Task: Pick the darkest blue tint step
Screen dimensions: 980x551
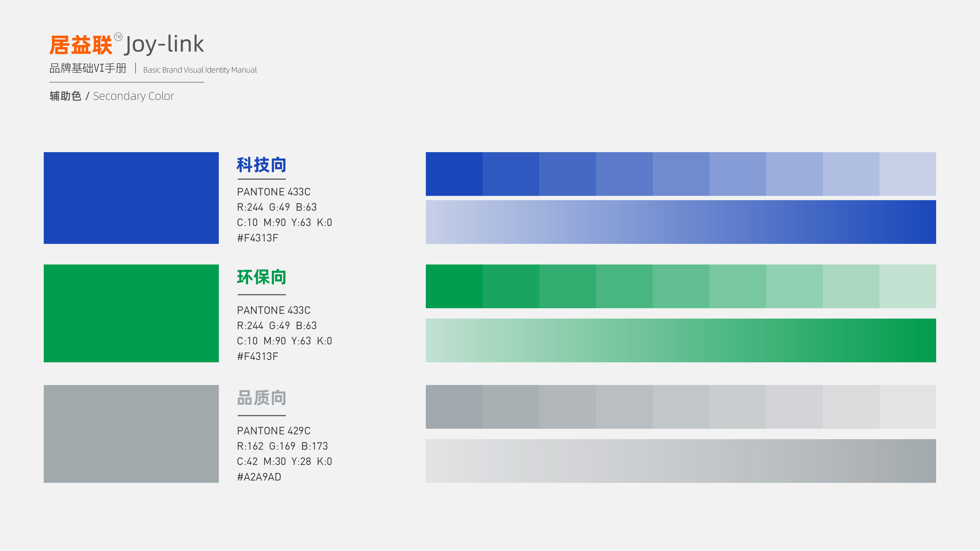Action: coord(454,174)
